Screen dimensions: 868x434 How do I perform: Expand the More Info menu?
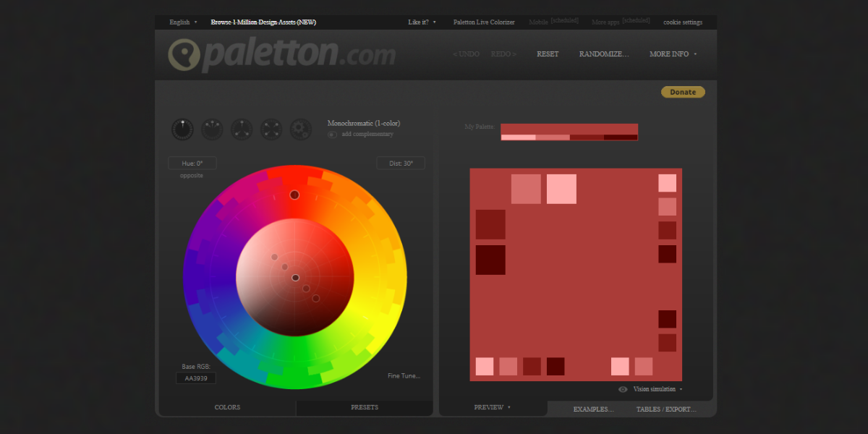[x=673, y=54]
